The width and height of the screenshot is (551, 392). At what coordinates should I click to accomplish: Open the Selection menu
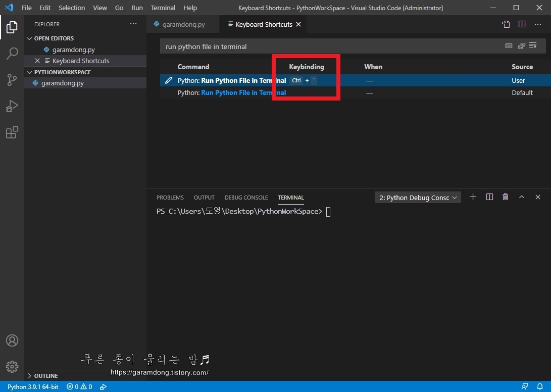pos(72,8)
